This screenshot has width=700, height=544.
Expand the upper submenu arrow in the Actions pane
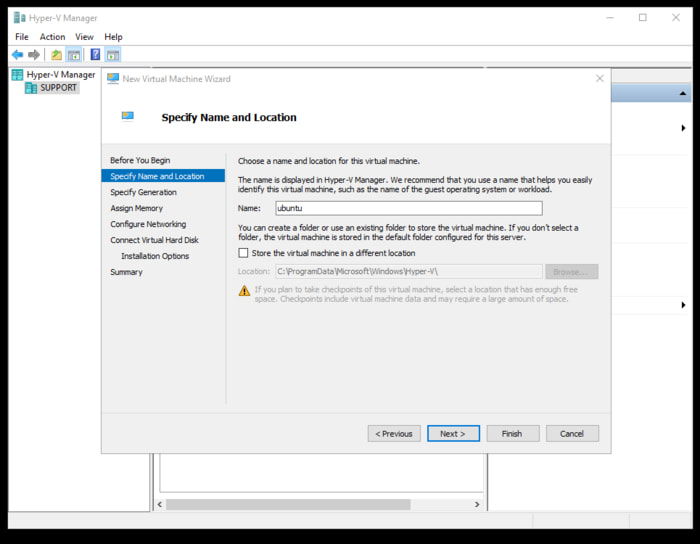(683, 128)
